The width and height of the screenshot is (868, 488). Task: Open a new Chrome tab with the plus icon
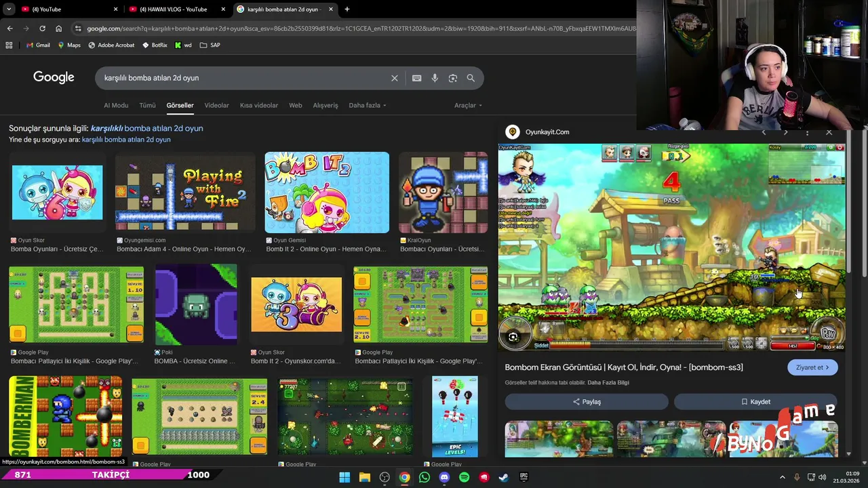[x=347, y=9]
